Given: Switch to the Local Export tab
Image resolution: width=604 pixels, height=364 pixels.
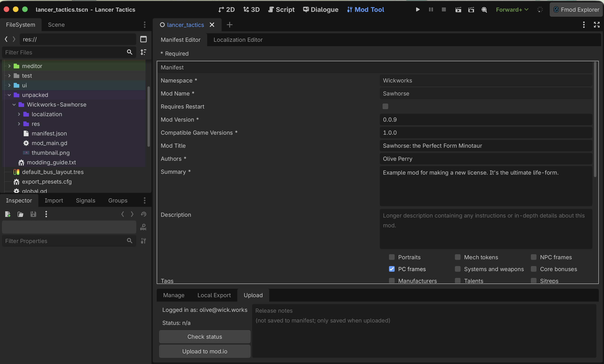Looking at the screenshot, I should click(214, 295).
